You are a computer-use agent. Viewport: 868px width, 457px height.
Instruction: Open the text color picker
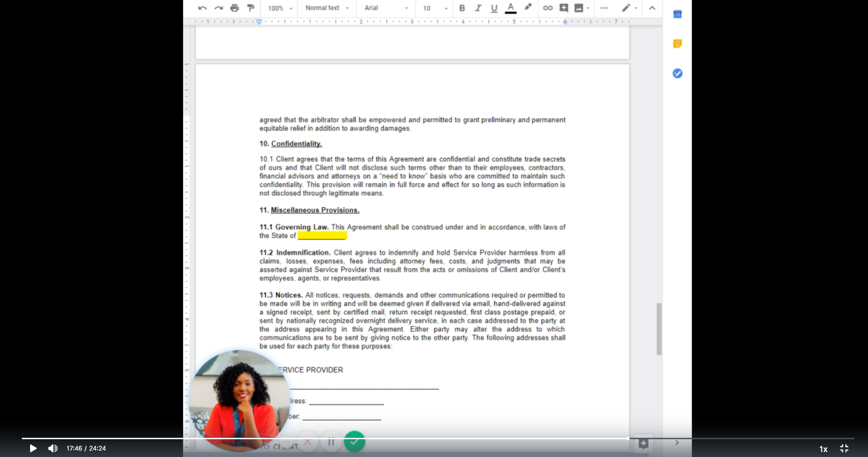(511, 8)
